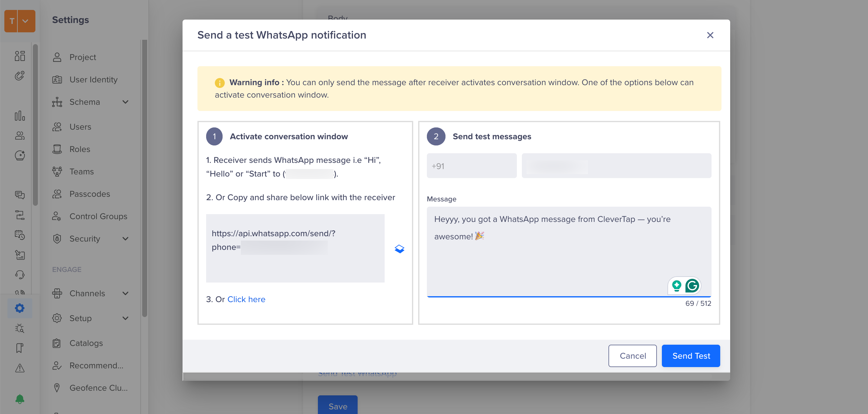Copy the WhatsApp API link
The image size is (868, 414).
pyautogui.click(x=399, y=249)
